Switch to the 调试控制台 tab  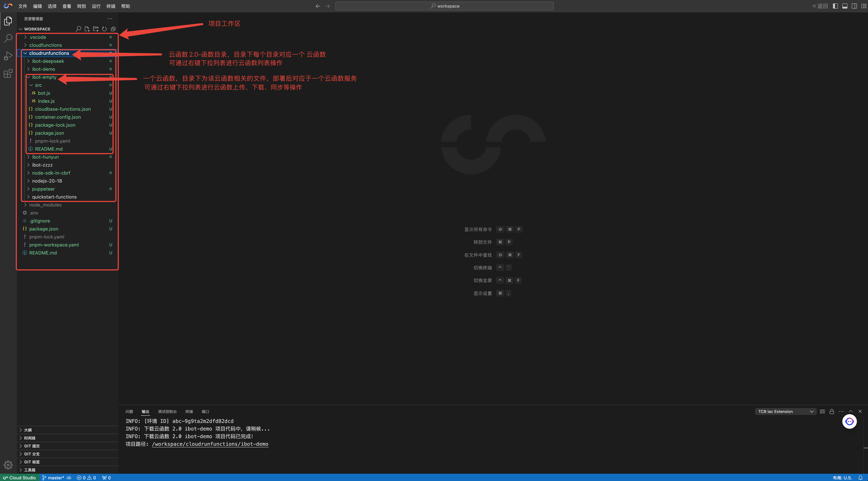click(x=167, y=411)
